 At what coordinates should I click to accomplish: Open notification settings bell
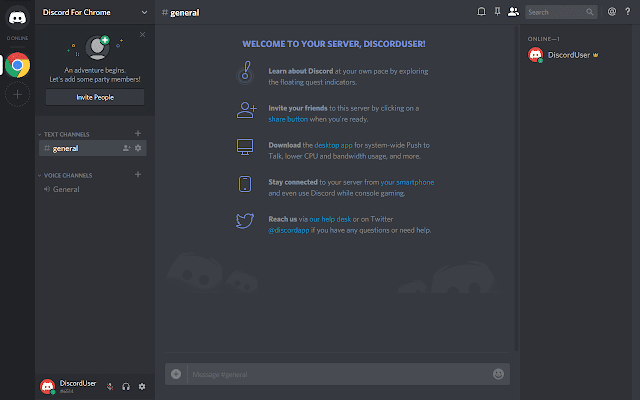[482, 12]
